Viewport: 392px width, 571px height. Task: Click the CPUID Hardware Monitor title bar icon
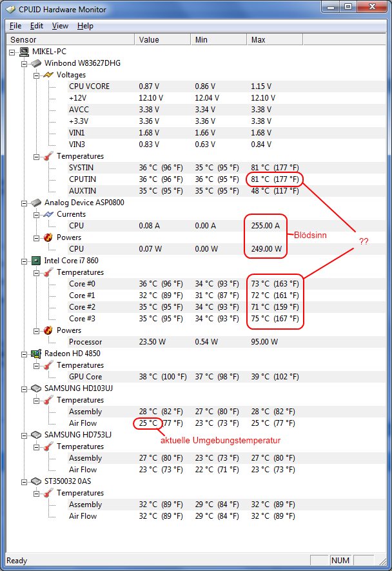[10, 10]
